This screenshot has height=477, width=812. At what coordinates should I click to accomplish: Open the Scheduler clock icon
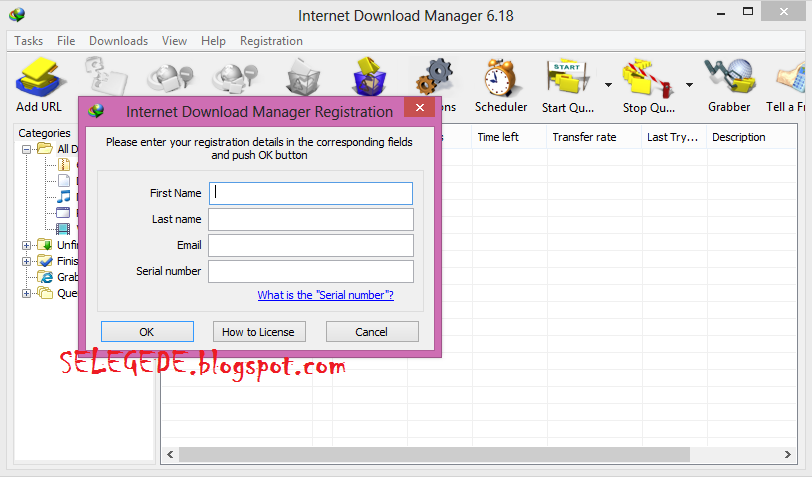(x=500, y=78)
